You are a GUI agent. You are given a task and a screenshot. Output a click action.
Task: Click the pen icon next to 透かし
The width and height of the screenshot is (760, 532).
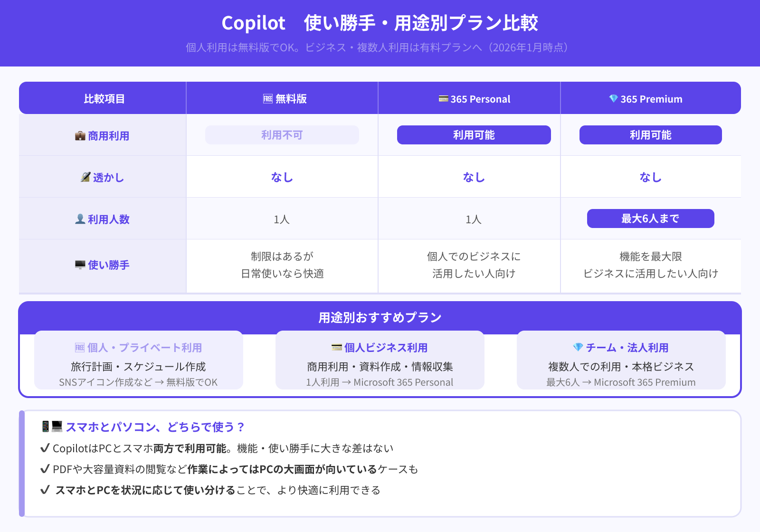pos(85,177)
